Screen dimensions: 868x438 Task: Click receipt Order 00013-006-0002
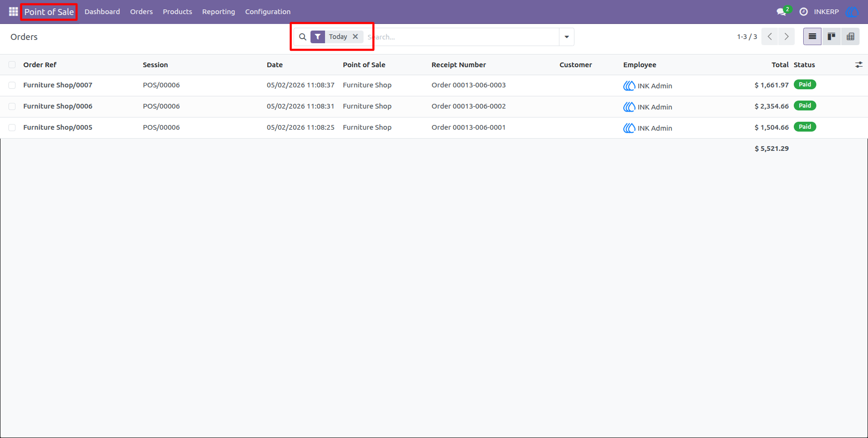point(468,106)
